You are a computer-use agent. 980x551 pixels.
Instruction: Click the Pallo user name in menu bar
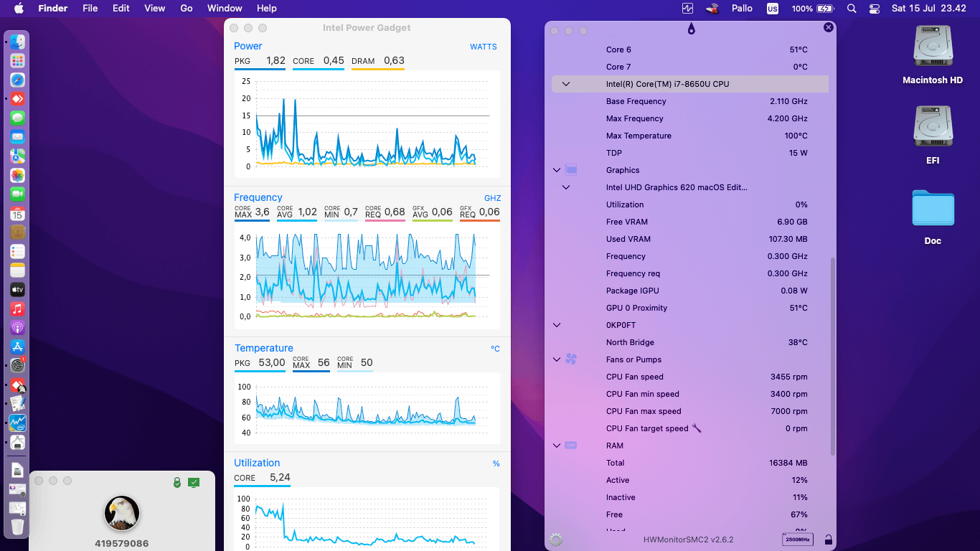742,9
